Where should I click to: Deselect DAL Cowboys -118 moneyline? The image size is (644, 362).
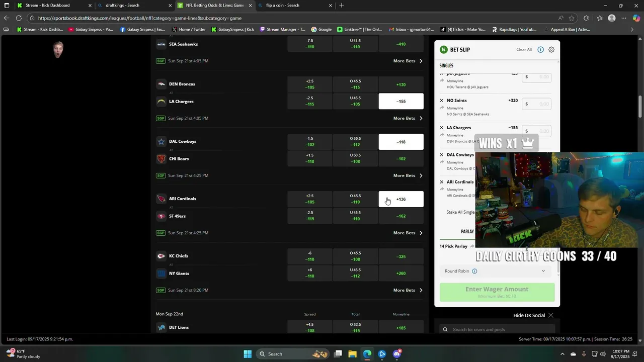coord(401,142)
